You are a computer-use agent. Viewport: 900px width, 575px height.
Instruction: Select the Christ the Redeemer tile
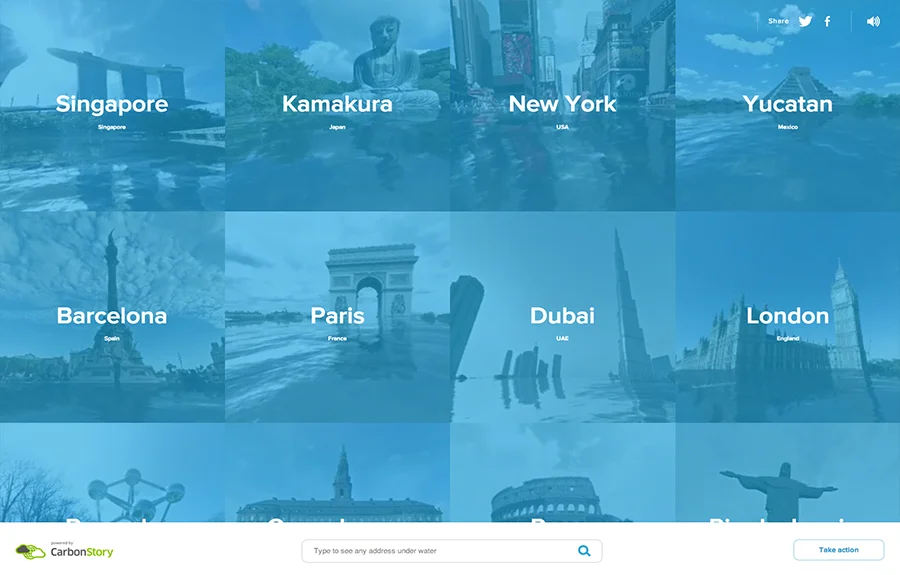pyautogui.click(x=788, y=472)
